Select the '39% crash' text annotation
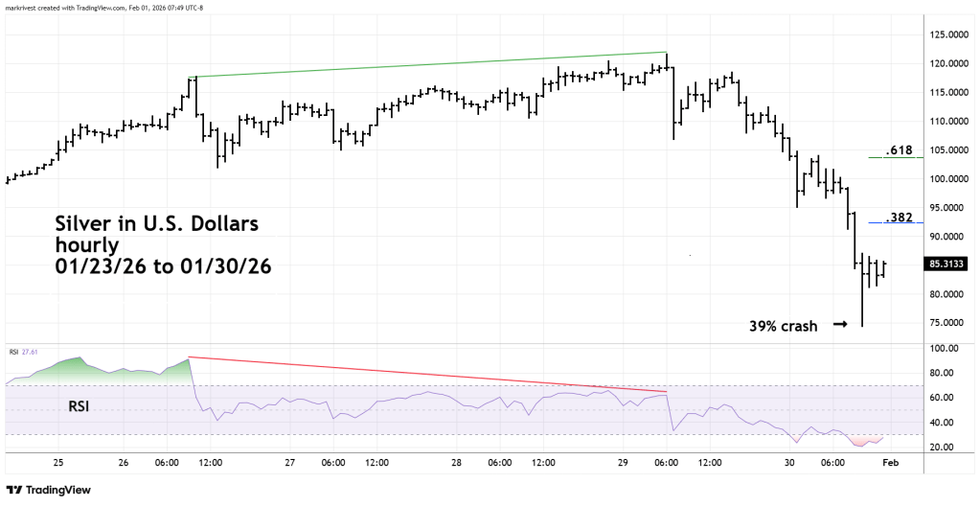 783,326
